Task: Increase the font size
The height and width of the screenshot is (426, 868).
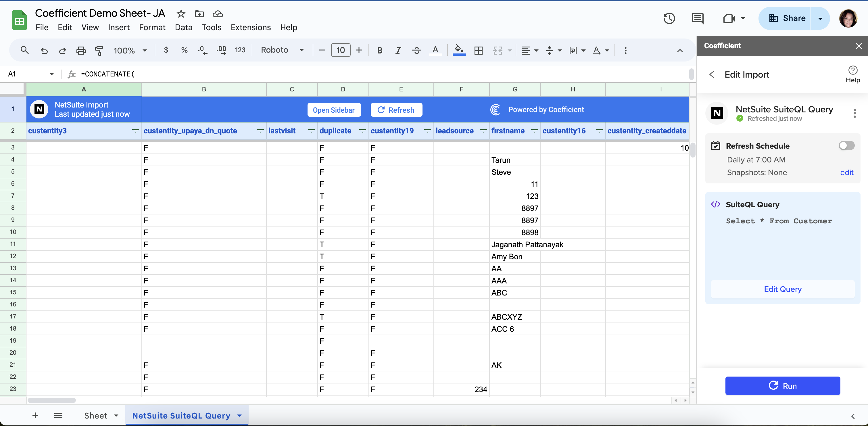Action: pos(359,50)
